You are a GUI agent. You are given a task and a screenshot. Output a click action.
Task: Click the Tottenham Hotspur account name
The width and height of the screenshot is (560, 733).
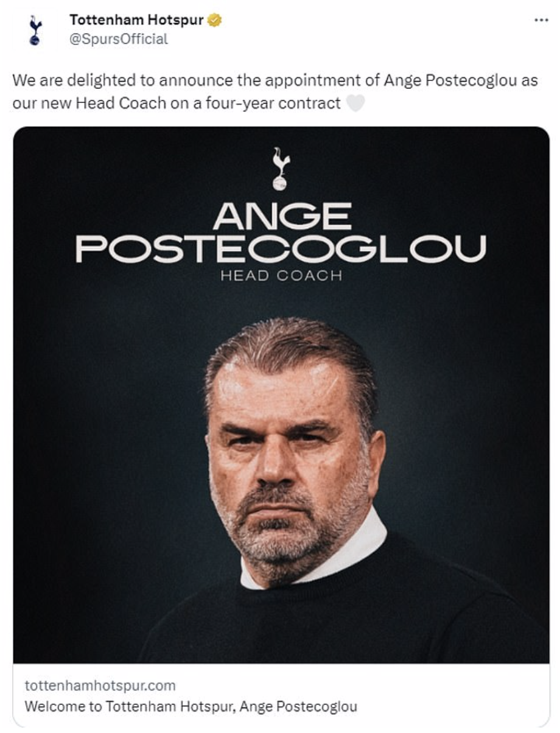(x=137, y=20)
